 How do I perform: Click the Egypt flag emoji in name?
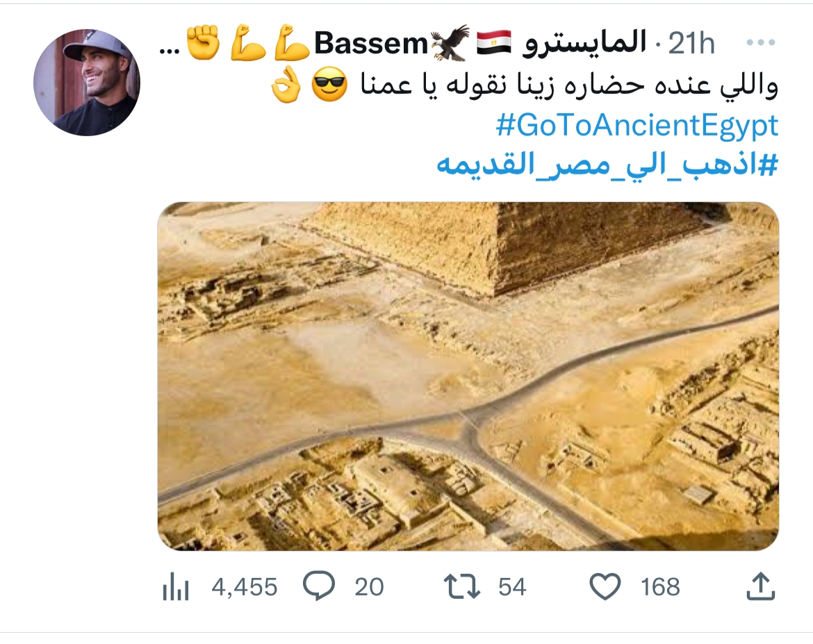pyautogui.click(x=494, y=43)
